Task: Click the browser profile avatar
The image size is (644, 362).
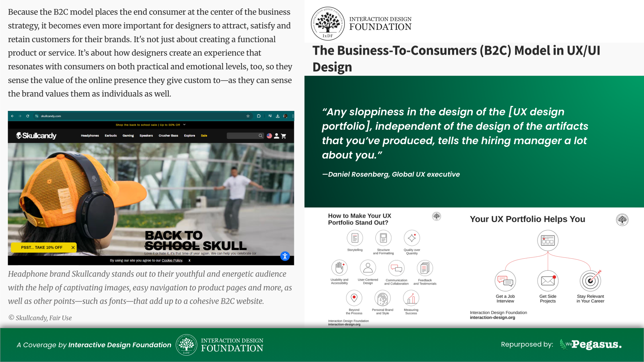Action: [285, 116]
